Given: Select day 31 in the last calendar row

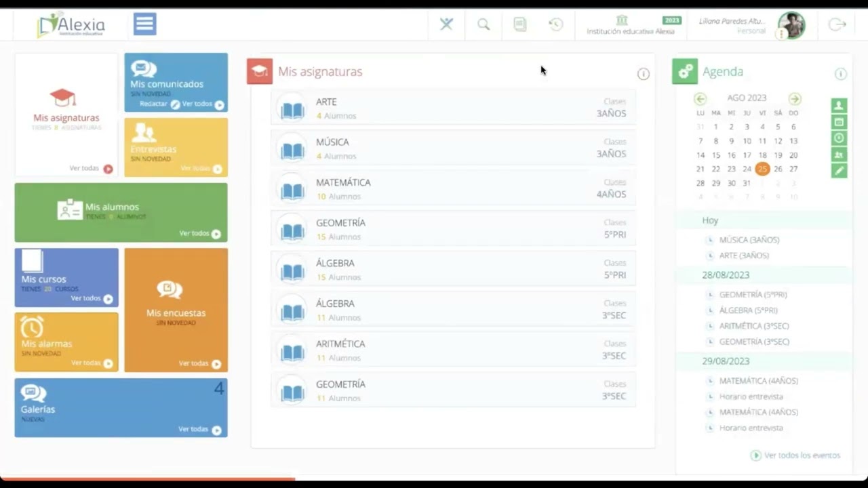Looking at the screenshot, I should 747,183.
